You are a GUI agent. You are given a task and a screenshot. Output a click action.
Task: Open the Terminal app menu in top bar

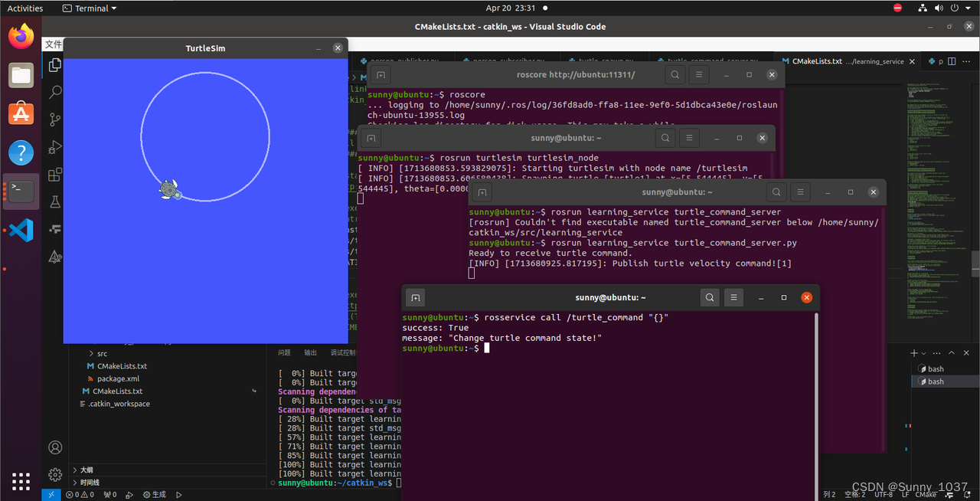point(90,8)
